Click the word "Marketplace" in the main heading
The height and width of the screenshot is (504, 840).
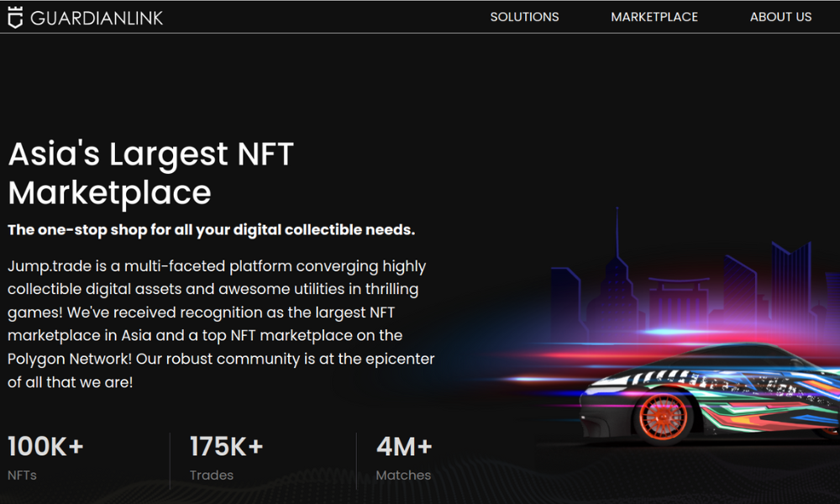coord(109,192)
